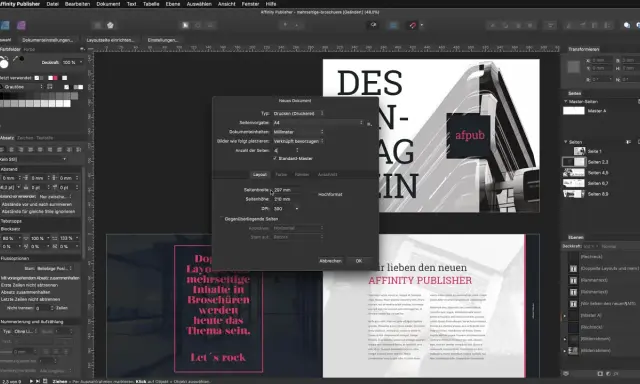Open the DPI 300 dropdown arrow
Screen dimensions: 640x384
click(x=297, y=209)
